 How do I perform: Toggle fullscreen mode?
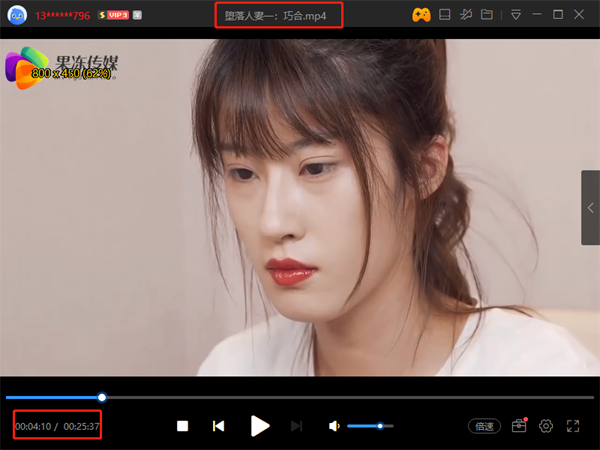pyautogui.click(x=573, y=426)
